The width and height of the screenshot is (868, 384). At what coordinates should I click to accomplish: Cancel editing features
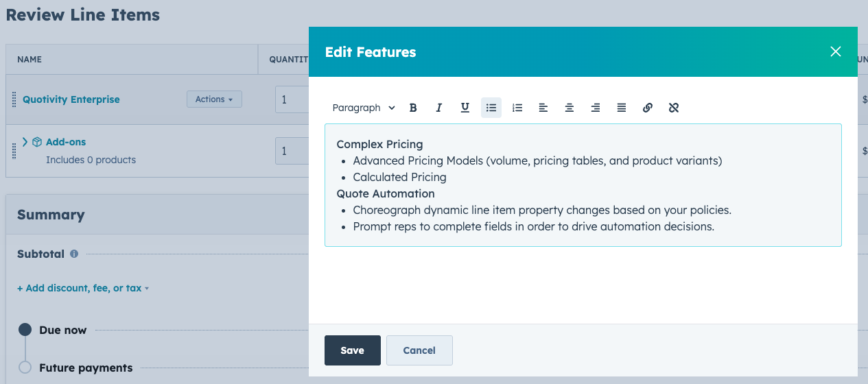pos(419,350)
